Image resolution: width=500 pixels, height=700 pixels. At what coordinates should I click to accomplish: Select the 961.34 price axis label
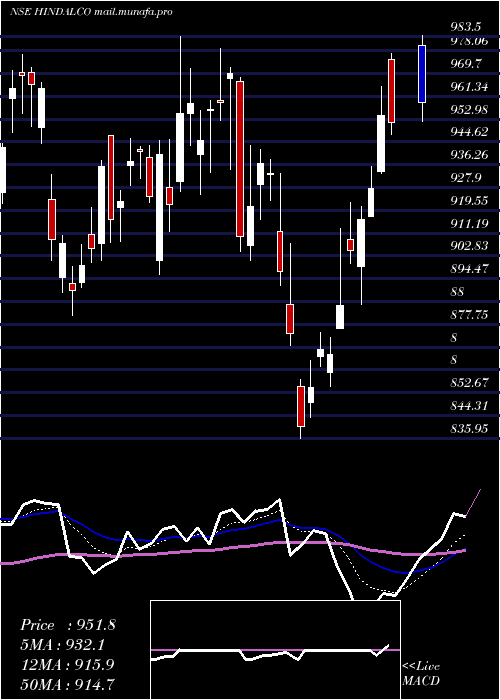click(469, 87)
